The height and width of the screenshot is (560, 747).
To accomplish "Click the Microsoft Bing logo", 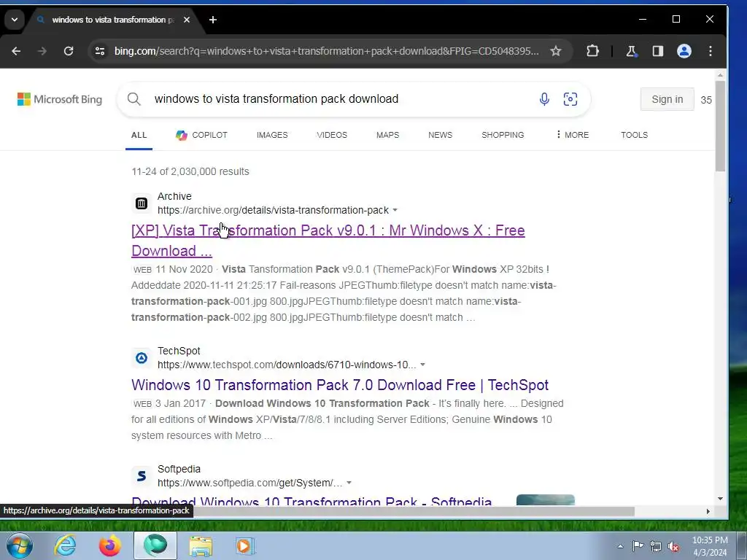I will pos(60,99).
